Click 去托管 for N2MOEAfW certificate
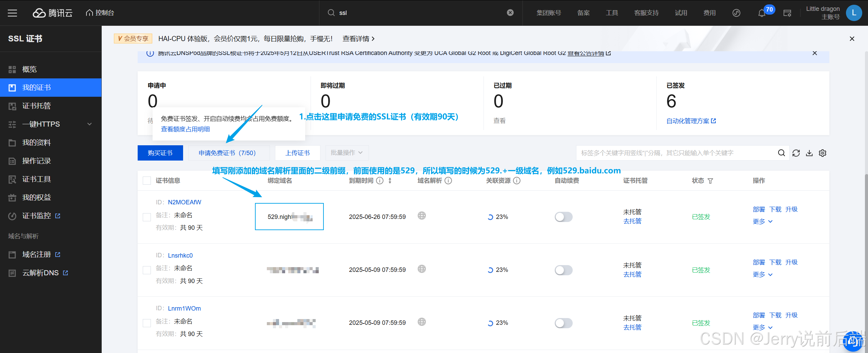 click(x=632, y=221)
